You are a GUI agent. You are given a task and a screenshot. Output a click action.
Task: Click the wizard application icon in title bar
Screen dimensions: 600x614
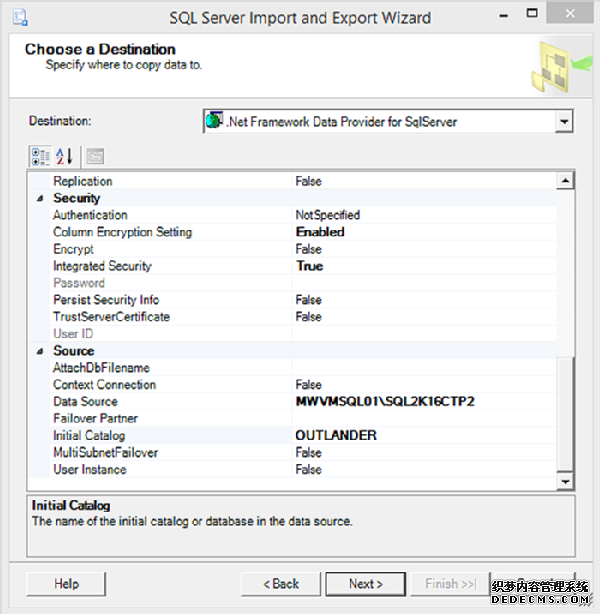click(x=20, y=18)
